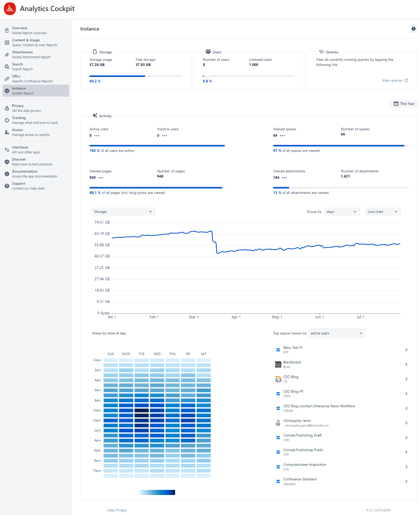Show more details for Active users
The image size is (420, 515).
(x=97, y=136)
